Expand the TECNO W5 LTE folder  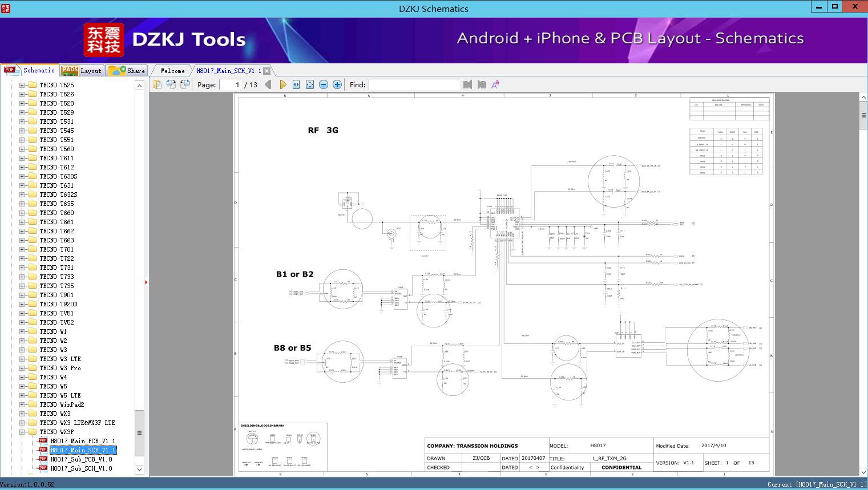click(22, 395)
